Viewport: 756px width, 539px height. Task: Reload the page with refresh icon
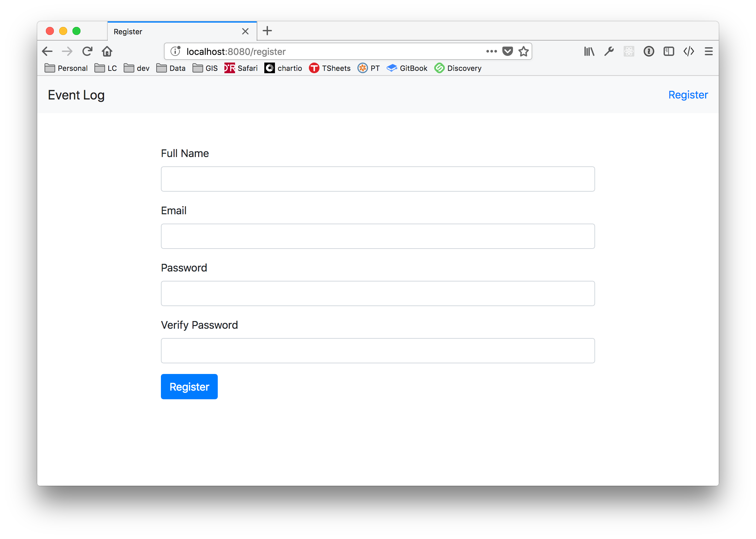(87, 51)
